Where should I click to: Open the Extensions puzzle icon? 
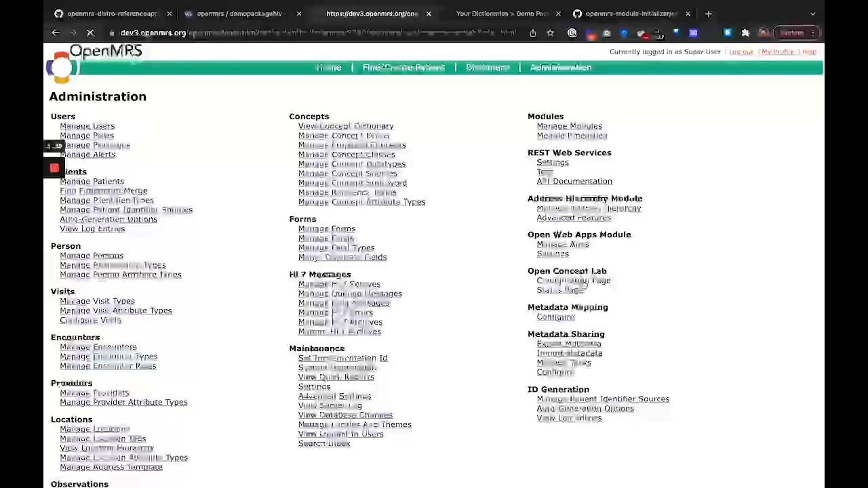pyautogui.click(x=745, y=33)
